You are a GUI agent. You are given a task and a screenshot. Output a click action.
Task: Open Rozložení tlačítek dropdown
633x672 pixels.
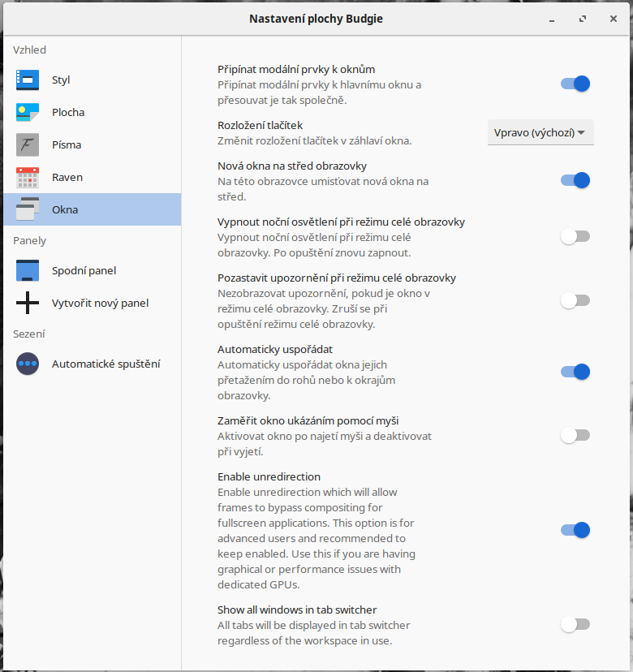click(540, 132)
